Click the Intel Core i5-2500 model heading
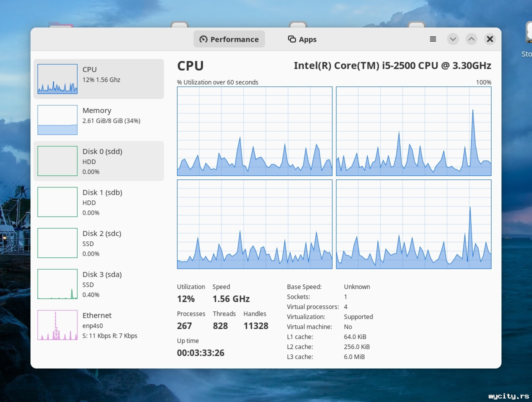This screenshot has width=532, height=402. [392, 65]
